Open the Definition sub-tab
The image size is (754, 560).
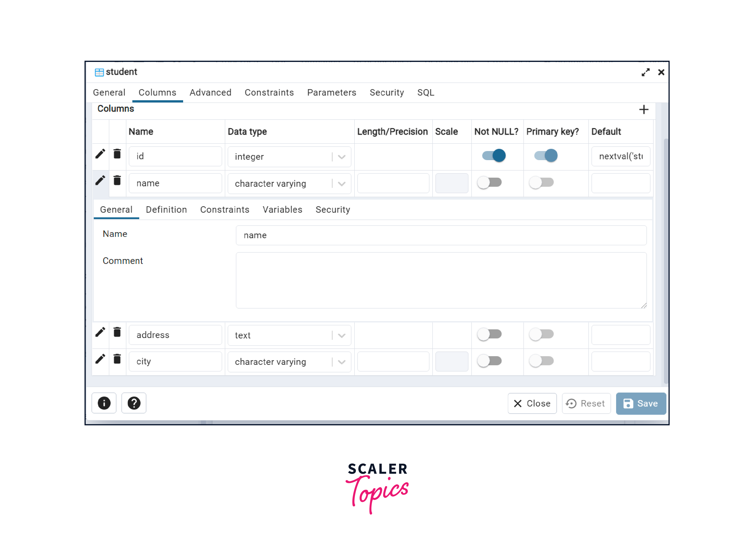click(166, 210)
